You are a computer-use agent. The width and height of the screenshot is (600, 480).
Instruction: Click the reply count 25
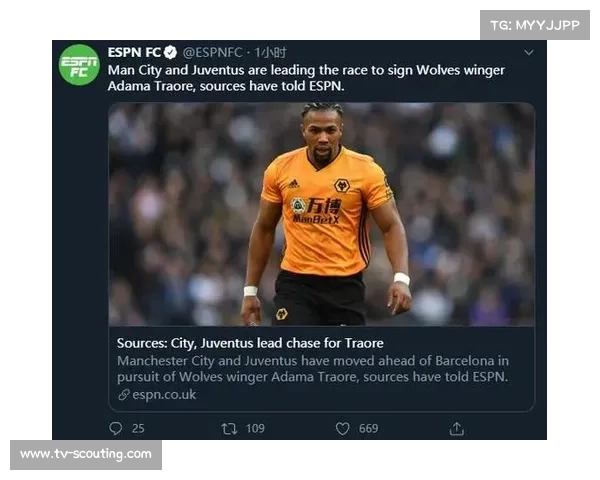click(x=138, y=428)
